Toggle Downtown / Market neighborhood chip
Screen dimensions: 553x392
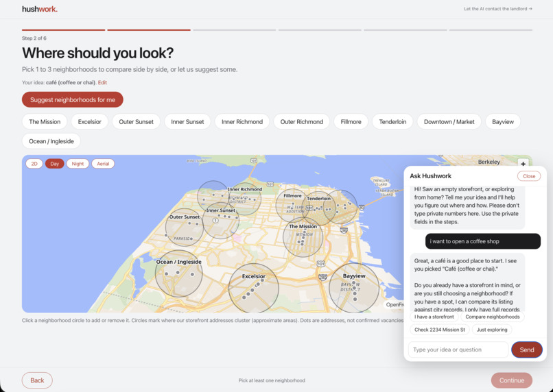coord(449,122)
